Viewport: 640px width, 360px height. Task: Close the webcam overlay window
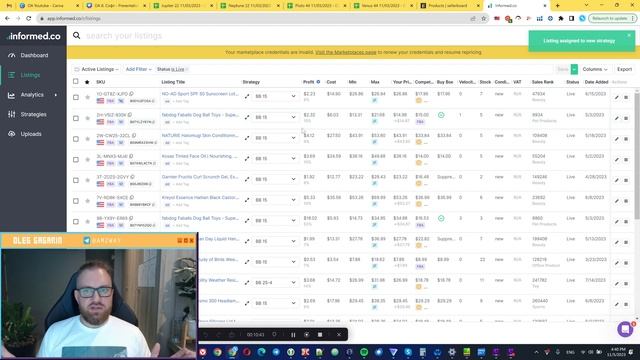click(191, 240)
